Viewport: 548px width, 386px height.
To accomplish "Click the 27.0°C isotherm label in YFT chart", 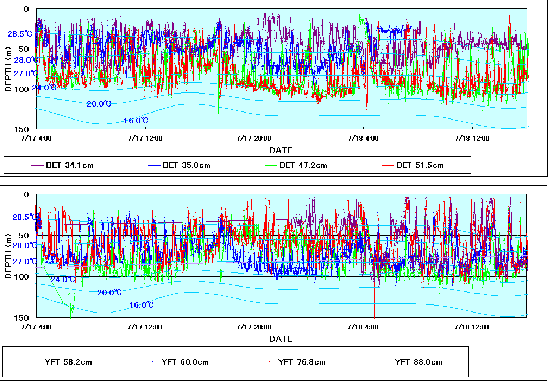I will pyautogui.click(x=25, y=261).
